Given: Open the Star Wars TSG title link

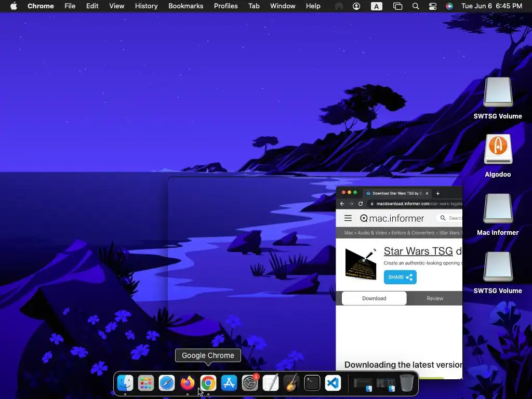Looking at the screenshot, I should coord(418,251).
